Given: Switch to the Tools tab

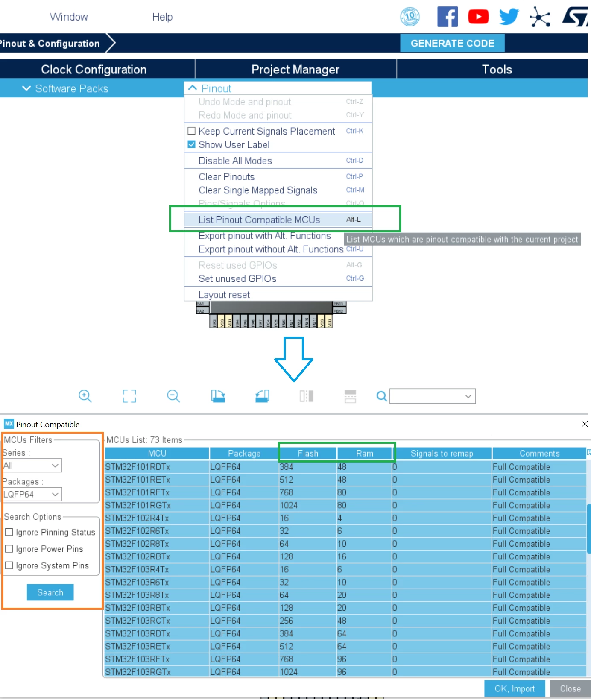Looking at the screenshot, I should click(x=497, y=69).
